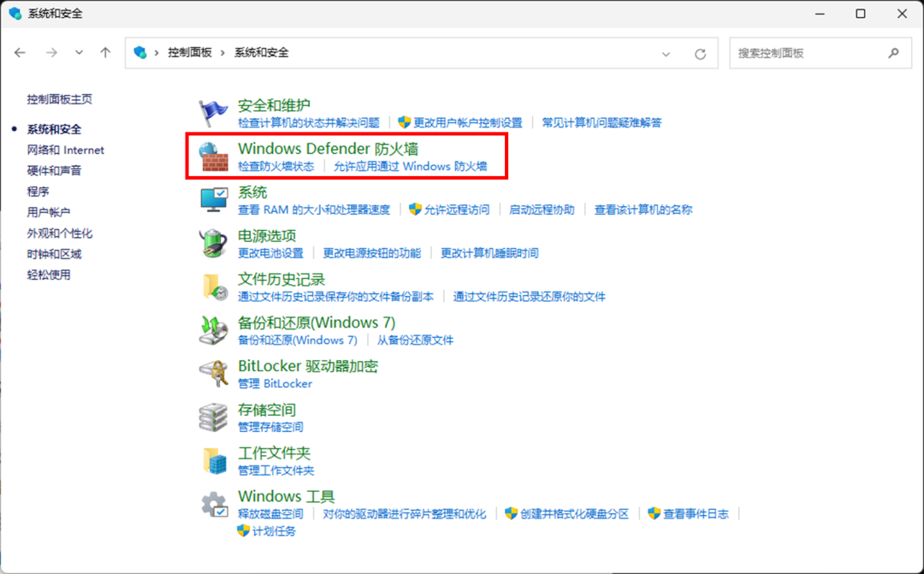The height and width of the screenshot is (574, 924).
Task: Open 网络和 Internet category
Action: (x=65, y=150)
